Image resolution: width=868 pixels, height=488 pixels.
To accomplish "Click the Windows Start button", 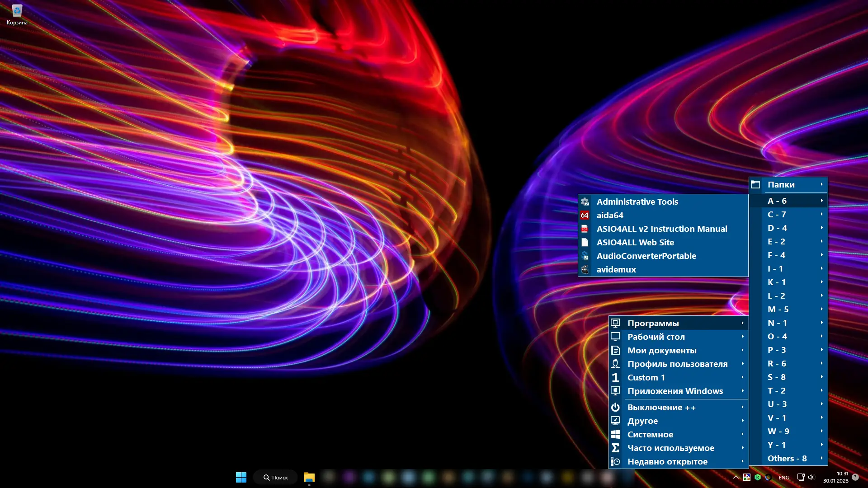I will pyautogui.click(x=241, y=477).
